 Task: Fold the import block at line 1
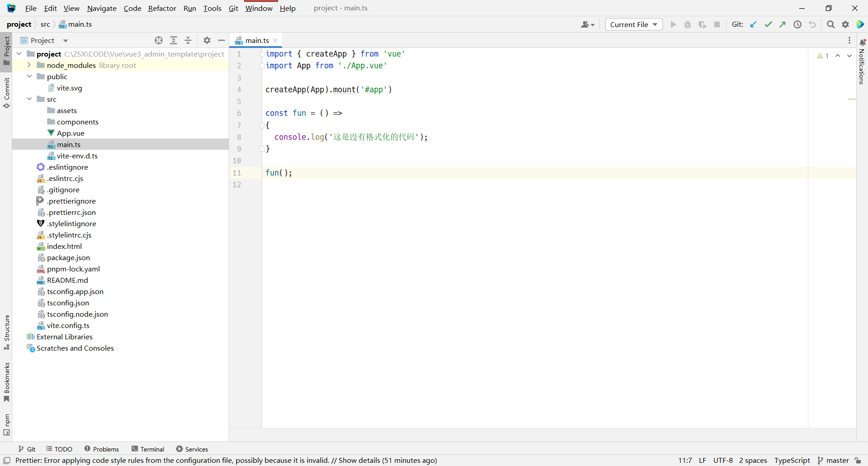262,54
